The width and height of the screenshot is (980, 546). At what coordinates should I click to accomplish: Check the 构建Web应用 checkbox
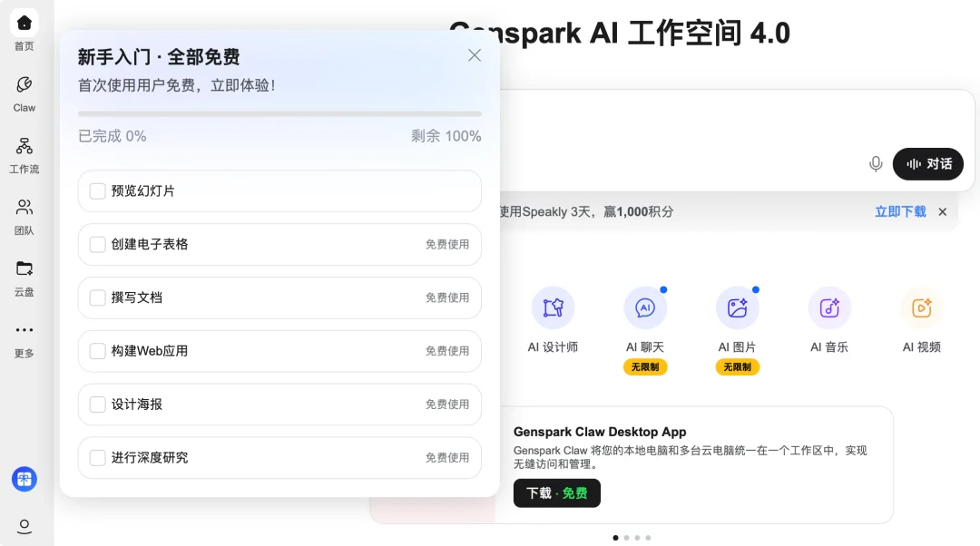click(97, 351)
